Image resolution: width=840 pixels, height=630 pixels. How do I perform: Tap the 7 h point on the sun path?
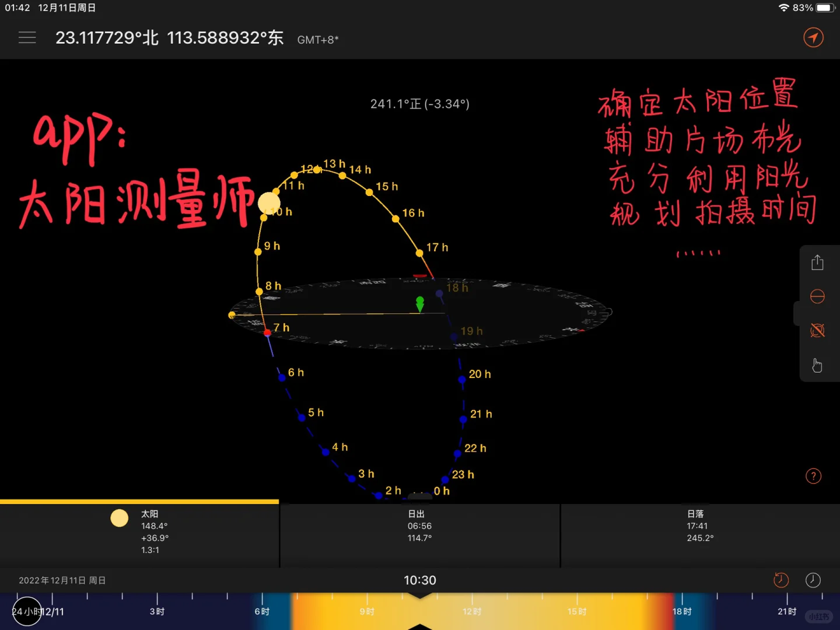tap(267, 331)
